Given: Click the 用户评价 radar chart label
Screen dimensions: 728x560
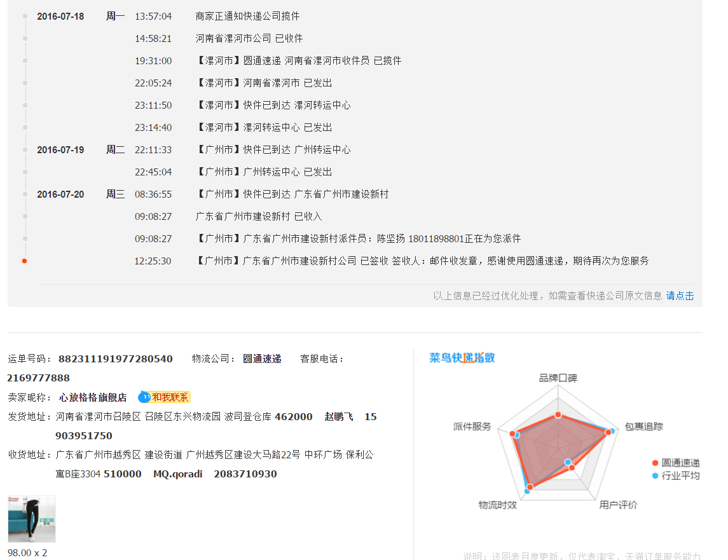Looking at the screenshot, I should tap(618, 505).
